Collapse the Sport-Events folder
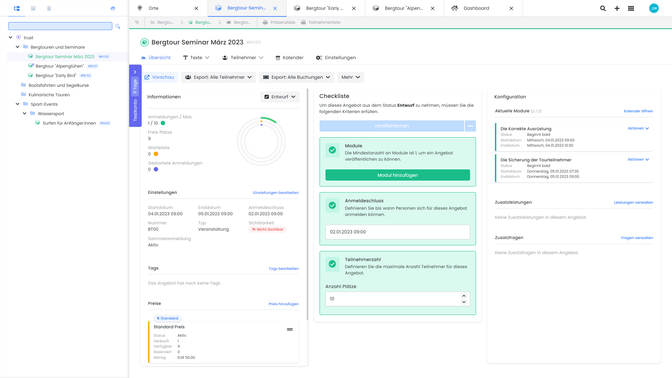This screenshot has width=672, height=378. pyautogui.click(x=18, y=104)
